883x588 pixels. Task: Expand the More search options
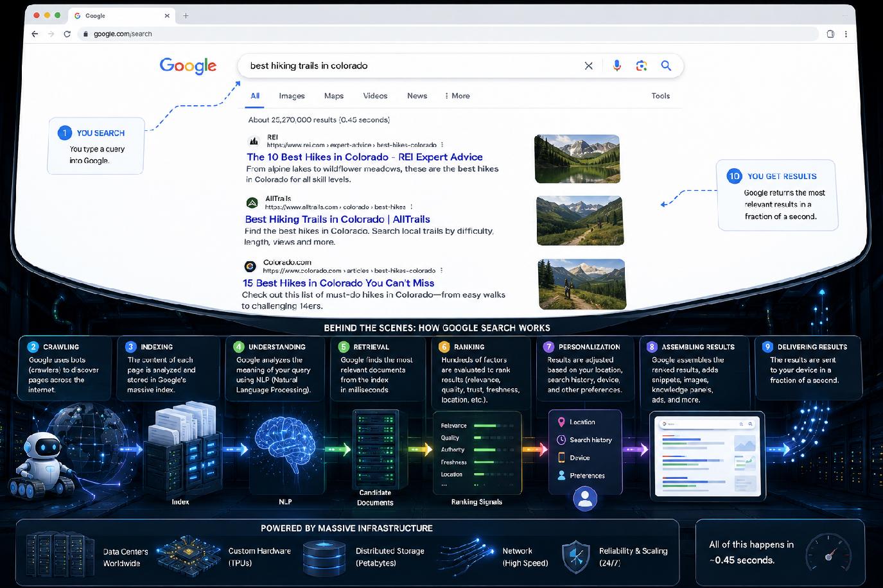(x=457, y=96)
